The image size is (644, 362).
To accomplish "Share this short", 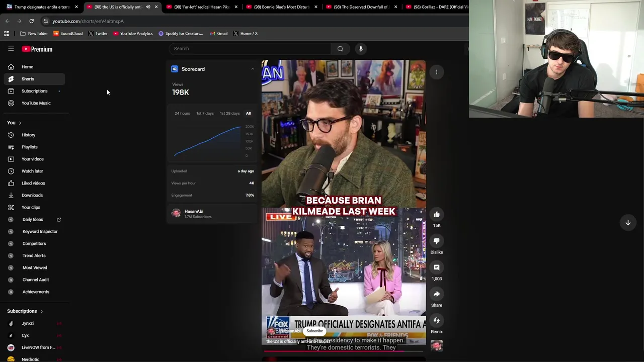I will 437,294.
